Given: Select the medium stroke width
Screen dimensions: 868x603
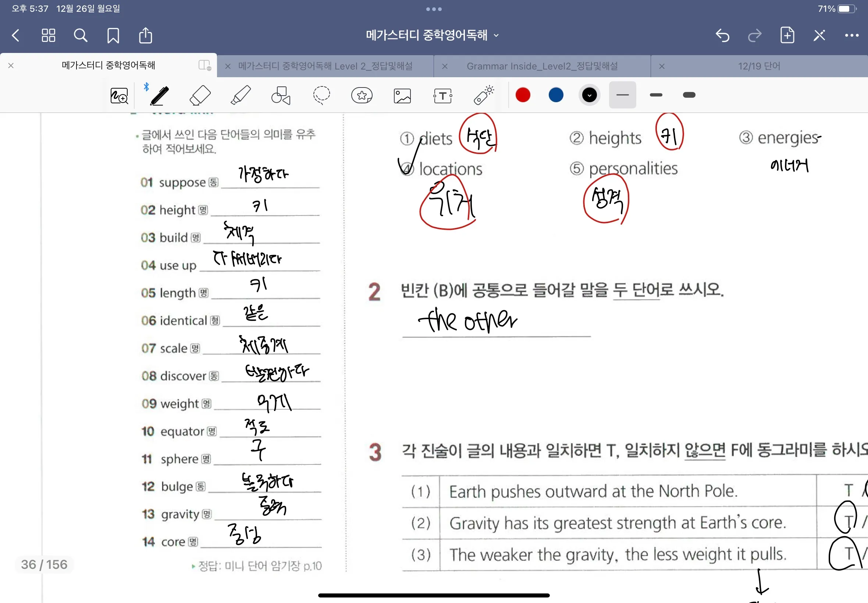Looking at the screenshot, I should click(x=656, y=95).
